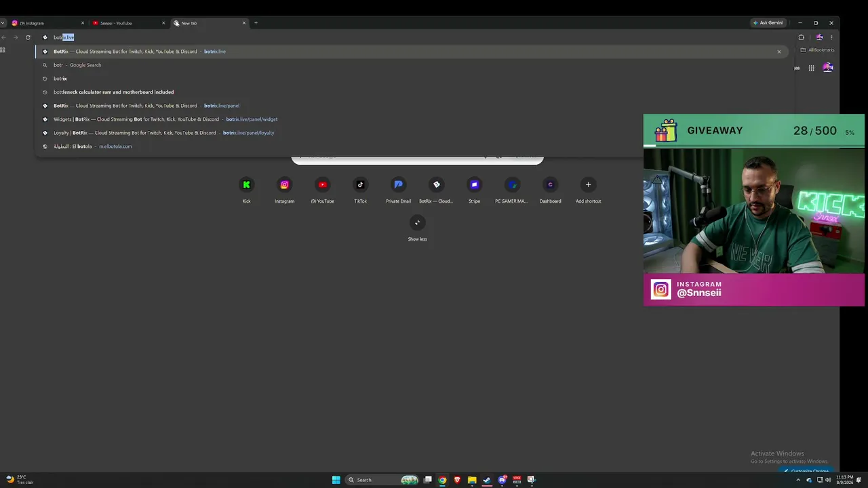Open the Google account avatar

click(827, 68)
